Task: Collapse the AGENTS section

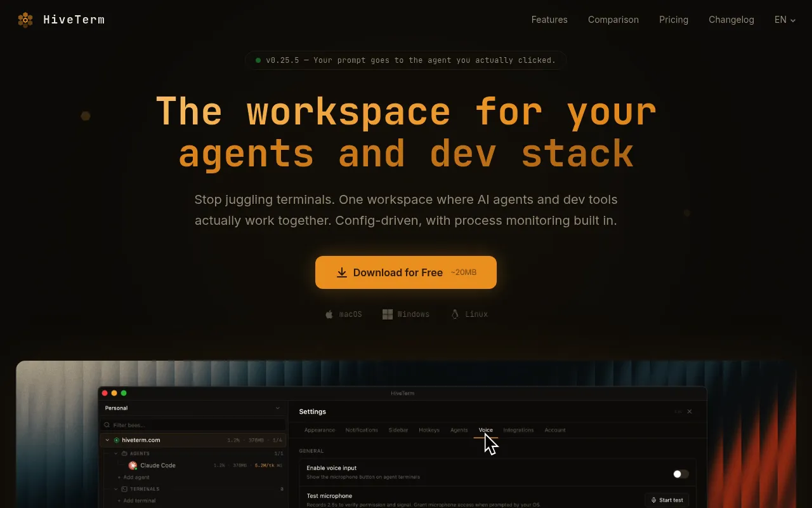Action: pyautogui.click(x=116, y=453)
